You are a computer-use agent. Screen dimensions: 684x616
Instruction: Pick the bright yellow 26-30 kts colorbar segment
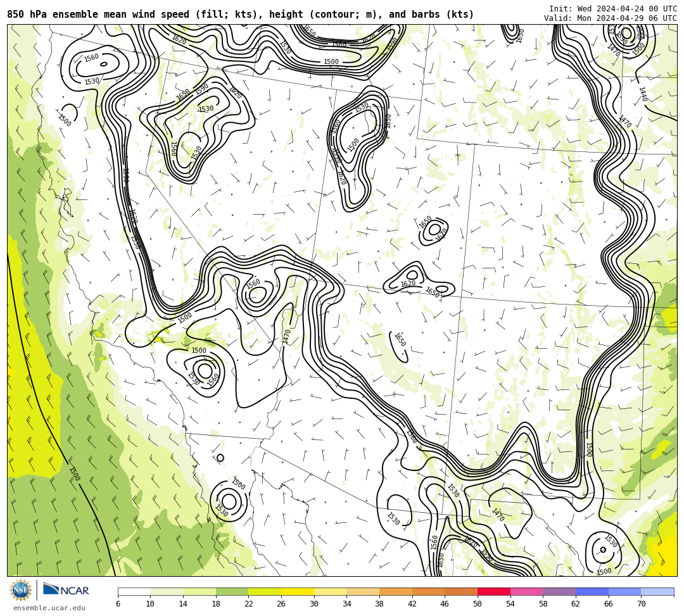click(x=298, y=591)
